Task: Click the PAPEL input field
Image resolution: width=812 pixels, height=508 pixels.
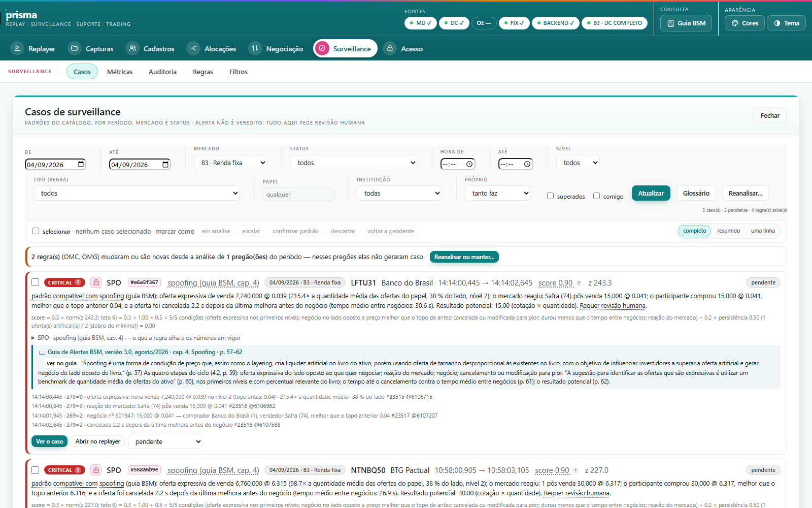Action: [x=298, y=194]
